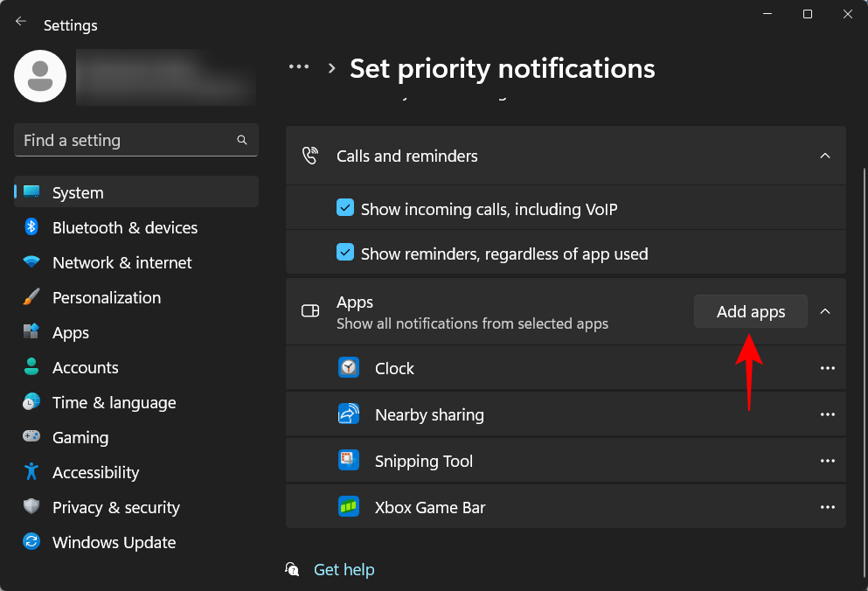Open the Get help link

[x=344, y=569]
